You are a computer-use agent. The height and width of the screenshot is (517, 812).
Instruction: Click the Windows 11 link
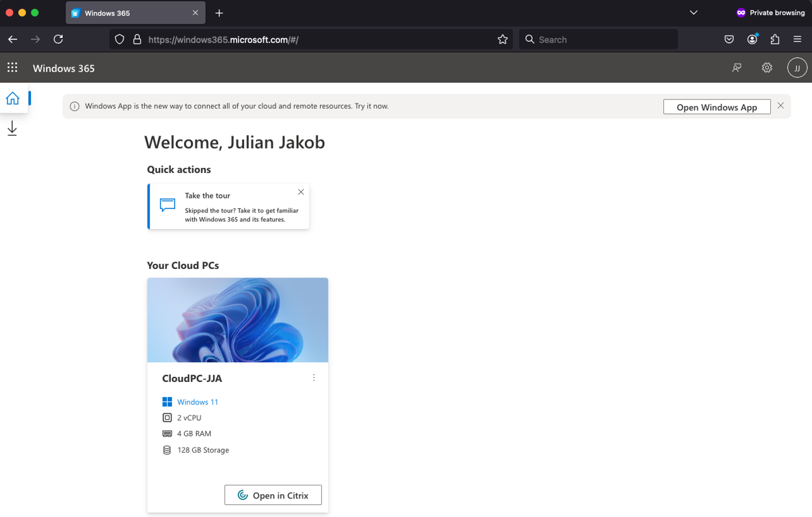tap(197, 402)
